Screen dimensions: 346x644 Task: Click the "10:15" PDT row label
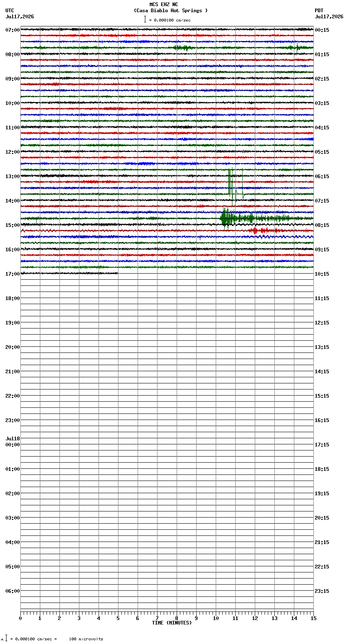tap(322, 274)
